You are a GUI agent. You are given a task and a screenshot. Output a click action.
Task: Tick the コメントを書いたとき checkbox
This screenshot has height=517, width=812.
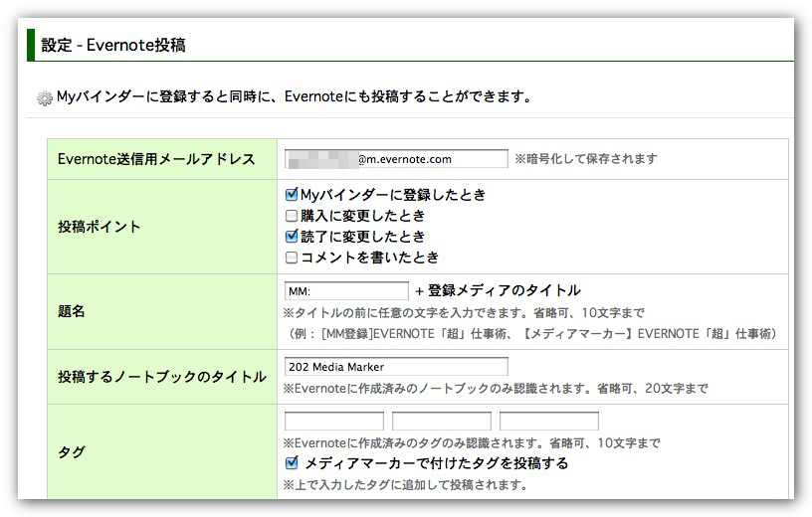click(292, 258)
